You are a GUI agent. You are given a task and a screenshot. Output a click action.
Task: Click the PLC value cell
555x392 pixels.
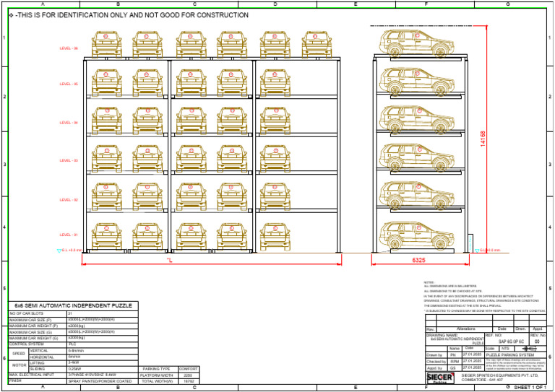coord(103,344)
